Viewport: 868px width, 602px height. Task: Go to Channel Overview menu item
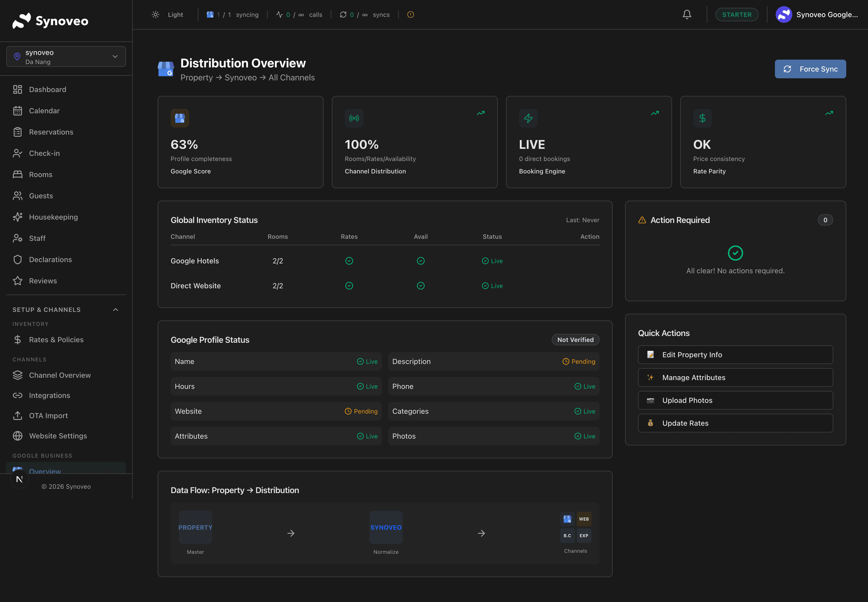60,375
